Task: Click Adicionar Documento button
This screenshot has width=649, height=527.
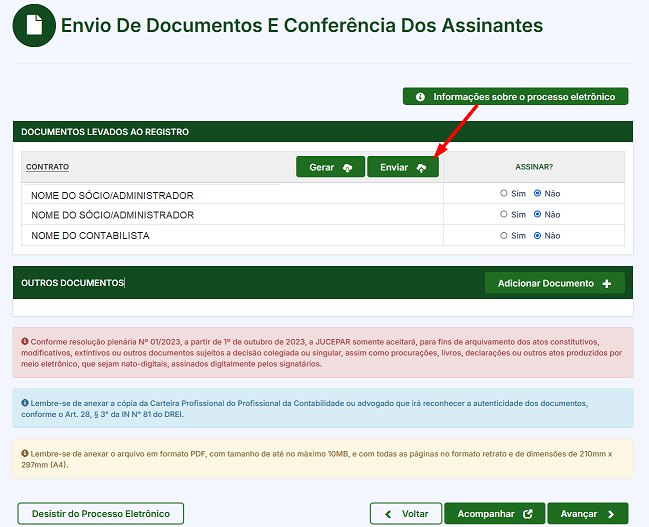Action: [x=555, y=283]
